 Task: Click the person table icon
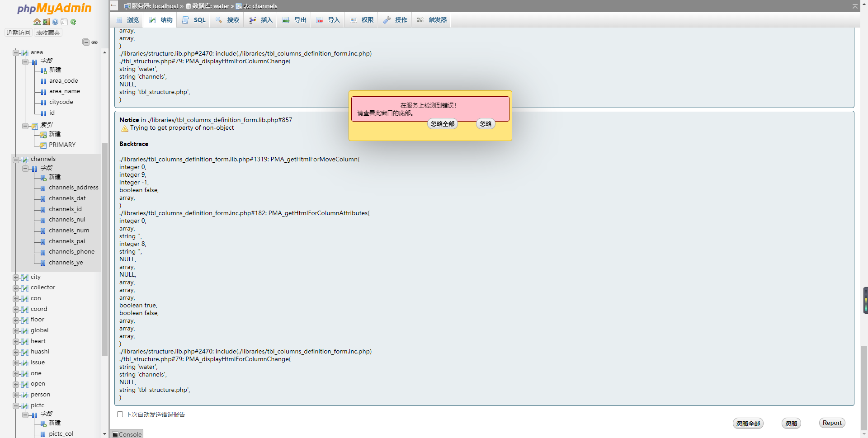point(25,395)
